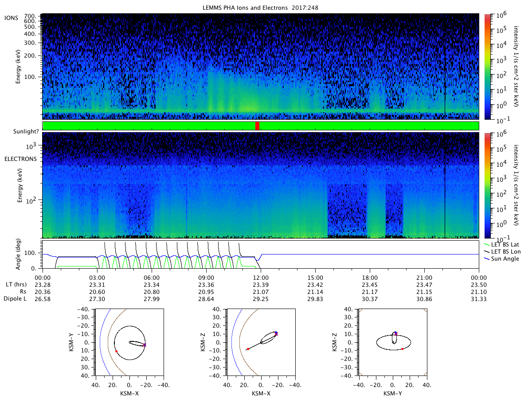
Task: Click the KSM-Y versus KSM-Z orbit plot
Action: click(392, 342)
